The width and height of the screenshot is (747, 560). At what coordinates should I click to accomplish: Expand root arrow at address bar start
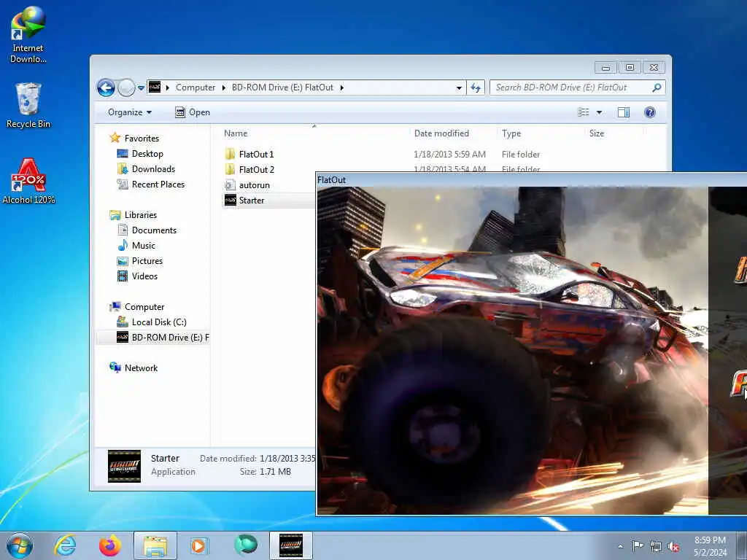[x=168, y=87]
